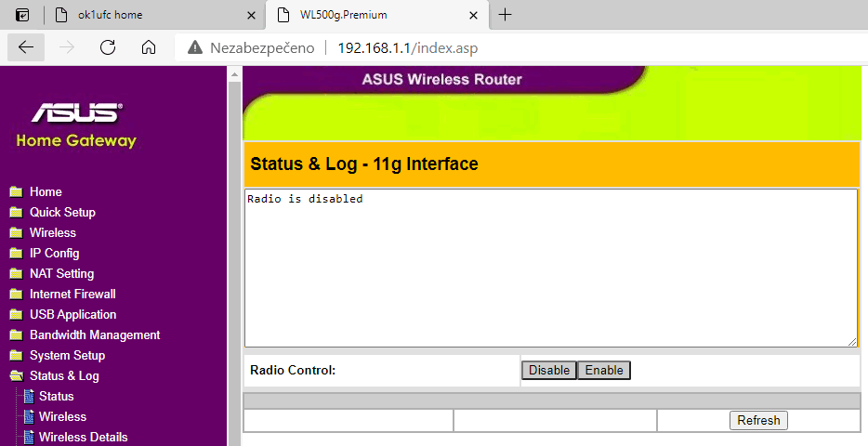Close the WL500g.Premium tab
Screen dimensions: 868x446
(x=474, y=15)
